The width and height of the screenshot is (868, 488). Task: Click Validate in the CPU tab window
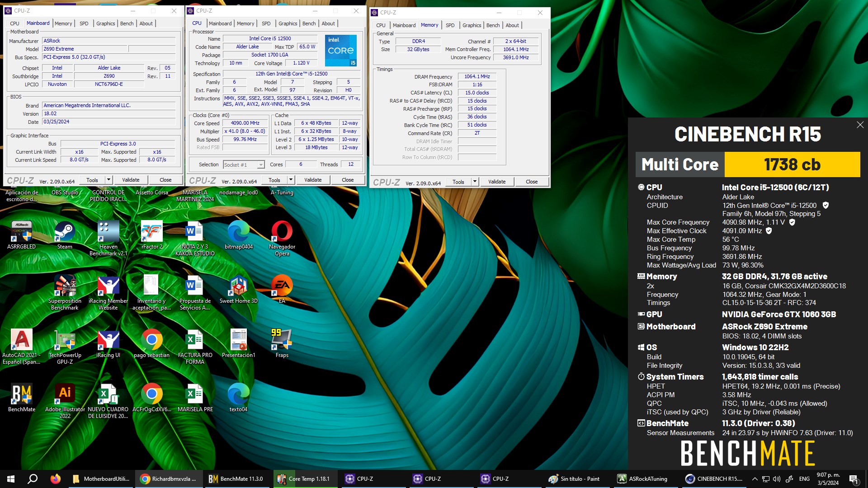(313, 180)
